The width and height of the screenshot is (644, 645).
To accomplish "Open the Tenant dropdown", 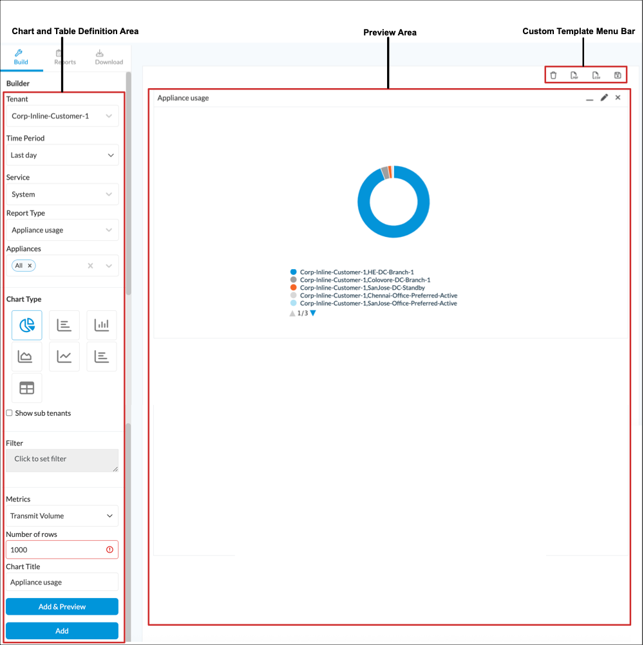I will click(62, 116).
